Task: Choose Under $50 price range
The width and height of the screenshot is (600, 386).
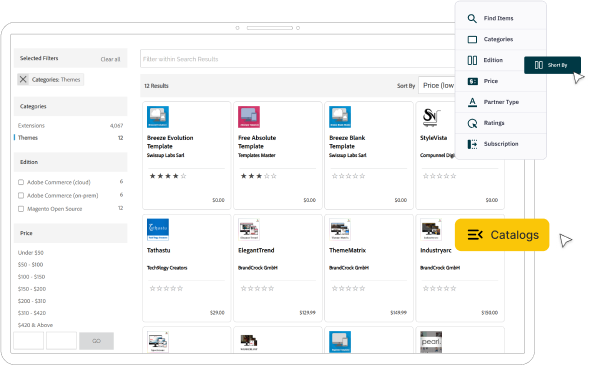Action: pos(31,252)
